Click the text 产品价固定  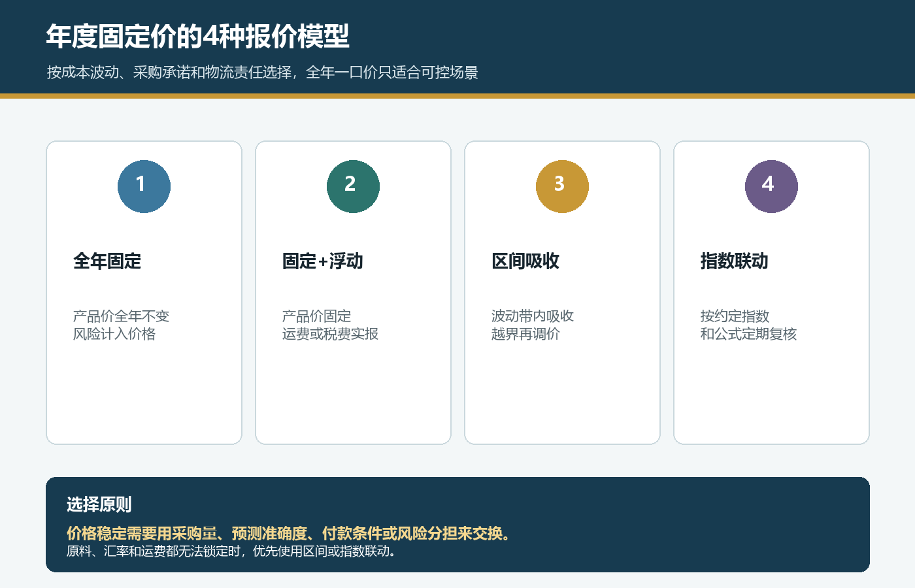[316, 316]
